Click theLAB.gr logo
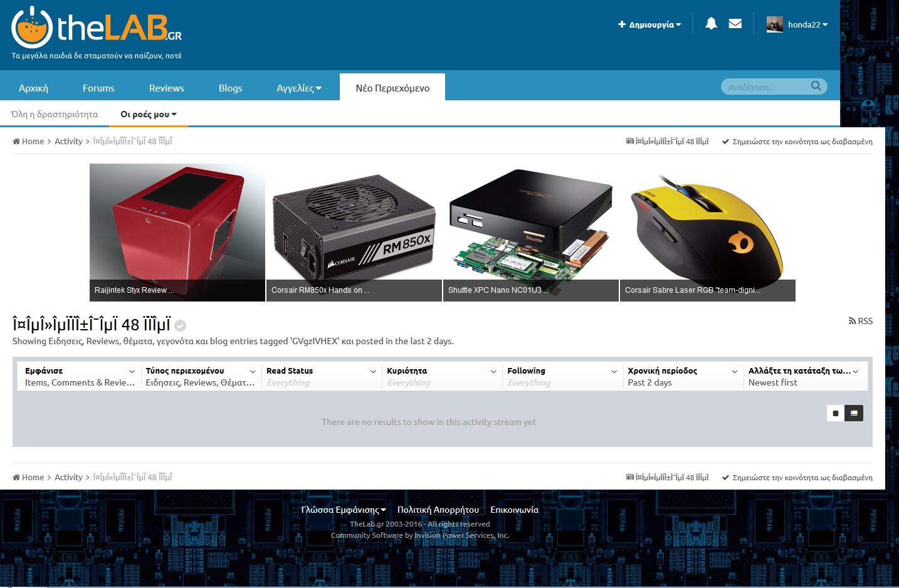This screenshot has width=899, height=588. 97,28
